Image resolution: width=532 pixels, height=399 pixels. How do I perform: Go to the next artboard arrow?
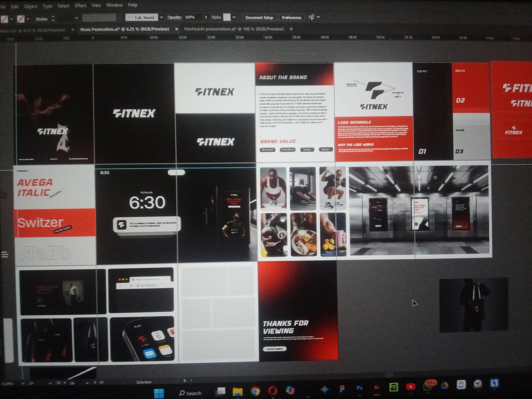94,382
